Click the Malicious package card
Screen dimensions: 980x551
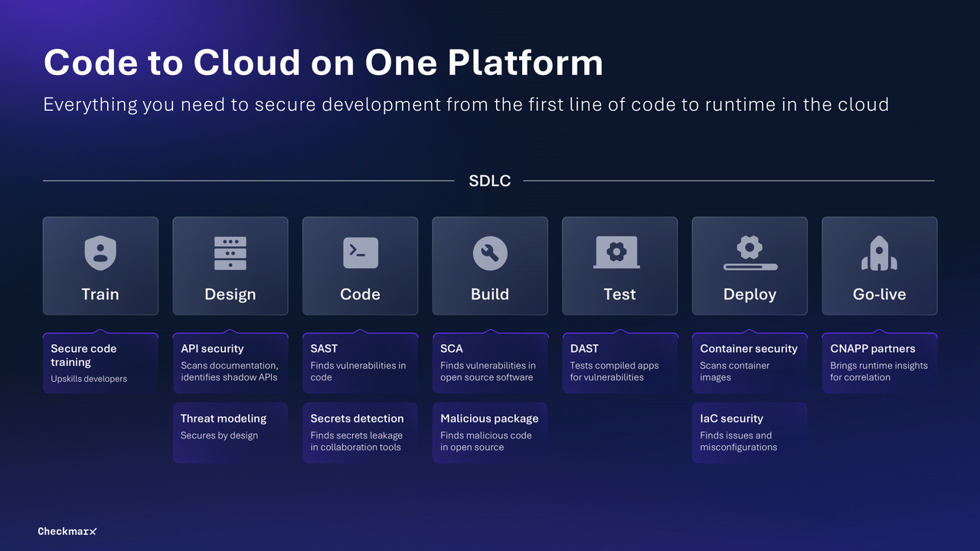point(490,432)
